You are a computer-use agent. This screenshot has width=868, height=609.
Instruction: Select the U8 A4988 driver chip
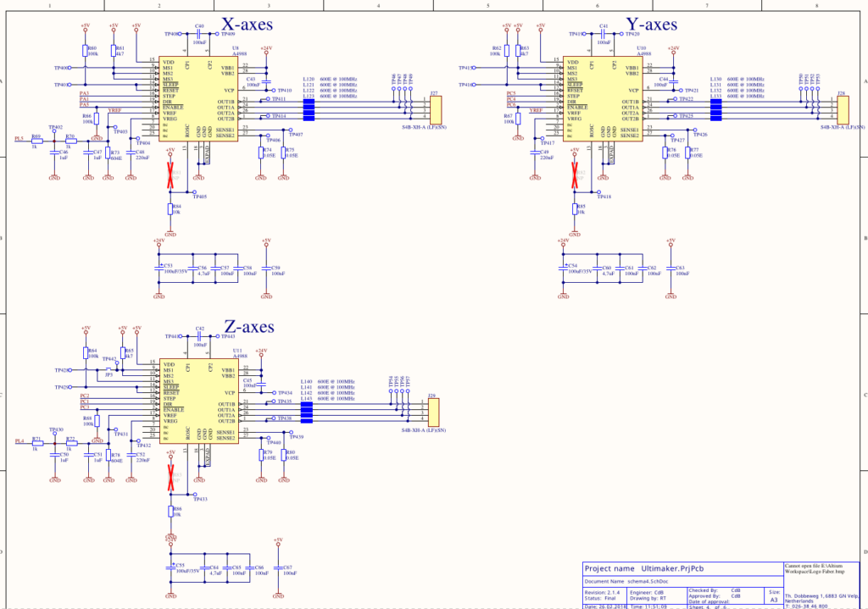coord(198,98)
